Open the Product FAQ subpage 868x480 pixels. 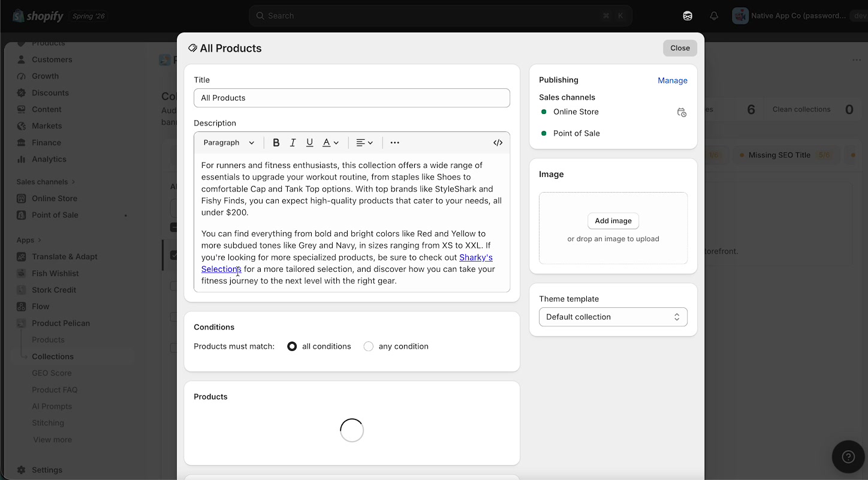(55, 390)
